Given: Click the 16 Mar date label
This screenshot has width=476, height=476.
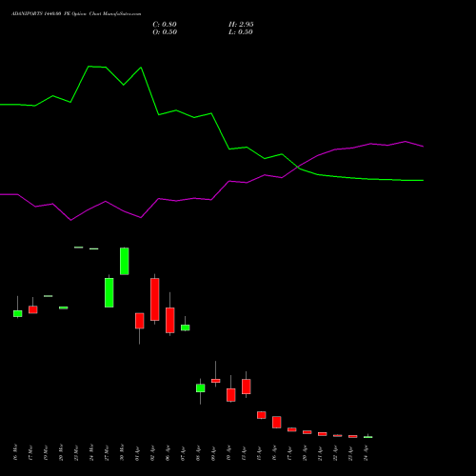Looking at the screenshot, I should click(x=15, y=452).
